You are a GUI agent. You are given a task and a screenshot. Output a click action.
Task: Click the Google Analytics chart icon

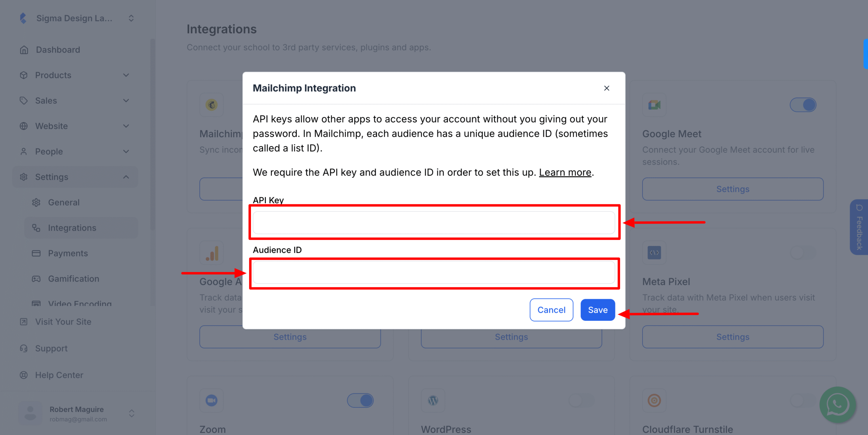[211, 253]
